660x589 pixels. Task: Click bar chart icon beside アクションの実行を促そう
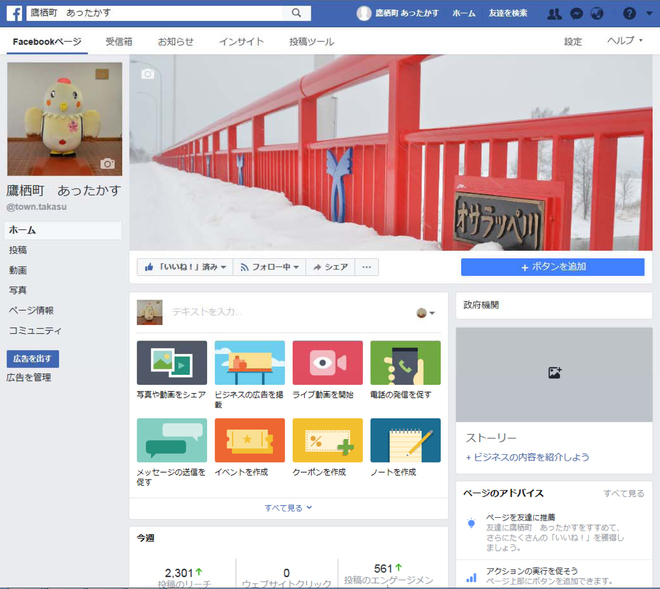point(471,577)
